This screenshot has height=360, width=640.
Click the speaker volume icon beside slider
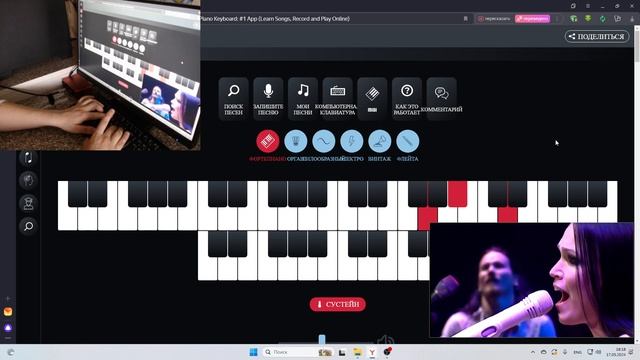tap(385, 340)
